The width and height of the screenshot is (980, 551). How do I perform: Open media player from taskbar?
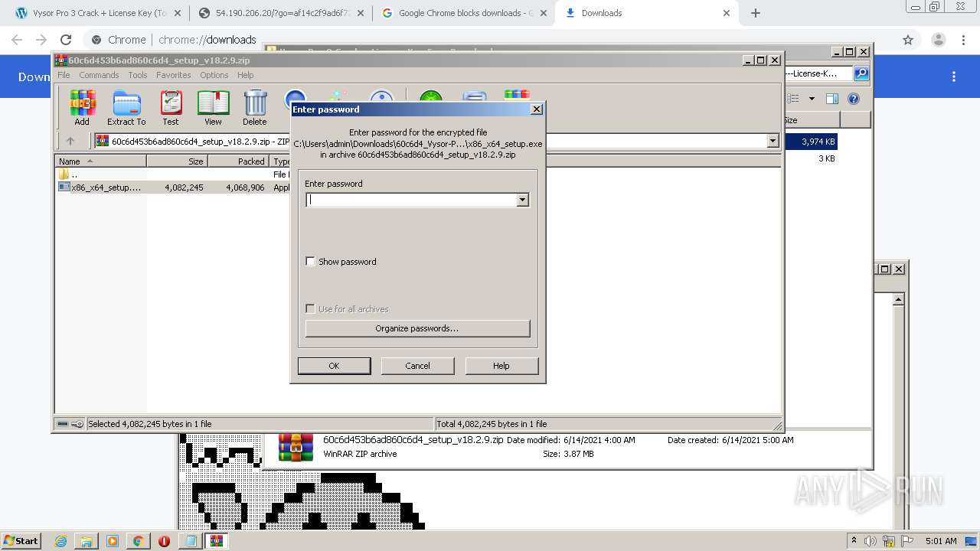[113, 541]
